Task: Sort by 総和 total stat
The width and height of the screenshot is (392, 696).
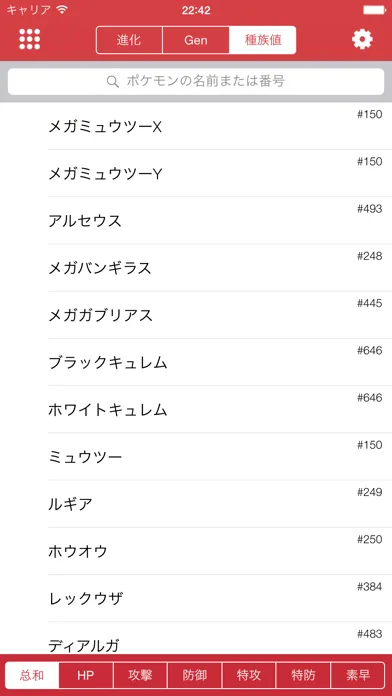Action: (x=32, y=675)
